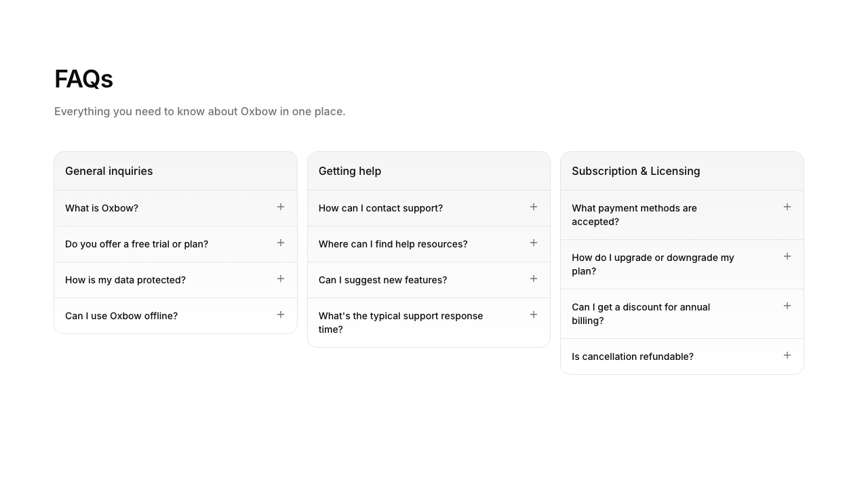Expand "Is cancellation refundable?" question
Screen dimensions: 868x488
point(632,357)
